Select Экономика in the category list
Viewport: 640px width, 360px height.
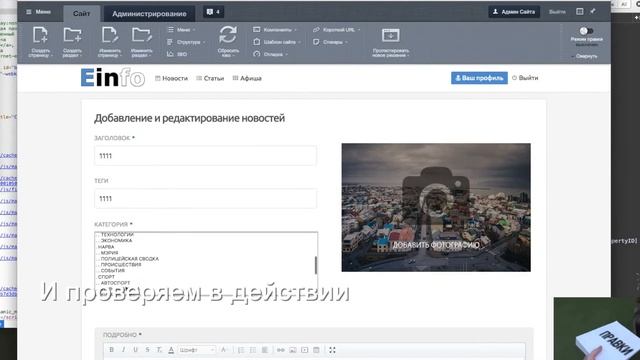(x=116, y=241)
